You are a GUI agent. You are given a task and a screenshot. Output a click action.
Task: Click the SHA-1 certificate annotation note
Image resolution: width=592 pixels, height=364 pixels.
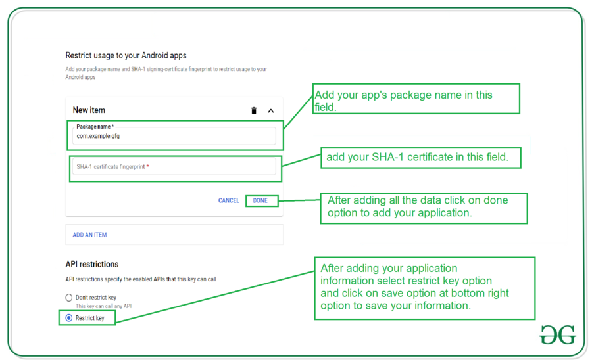[x=421, y=158]
